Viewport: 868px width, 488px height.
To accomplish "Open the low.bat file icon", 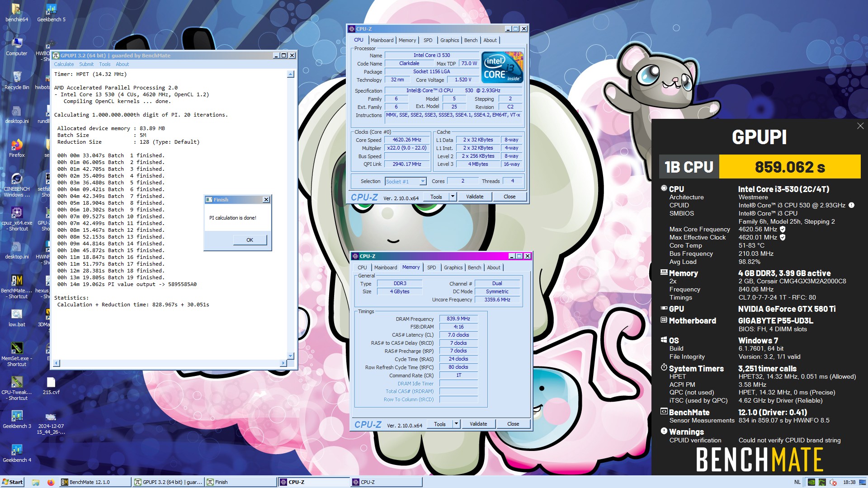I will 17,318.
